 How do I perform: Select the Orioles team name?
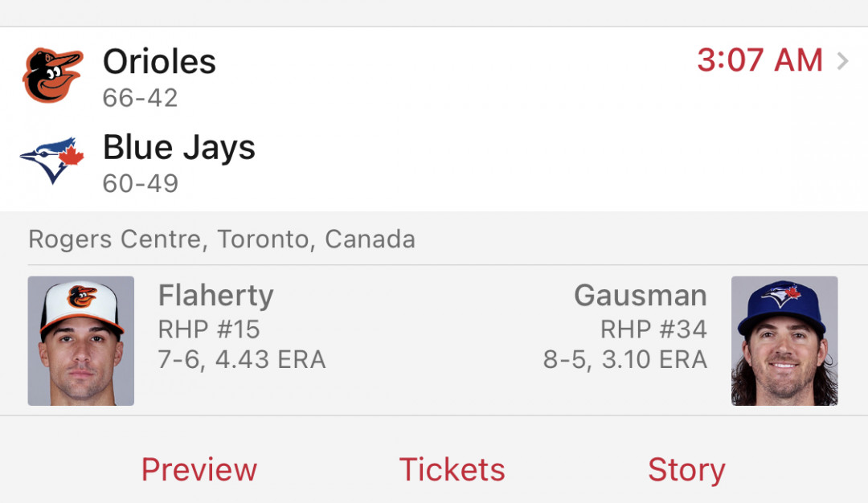159,61
